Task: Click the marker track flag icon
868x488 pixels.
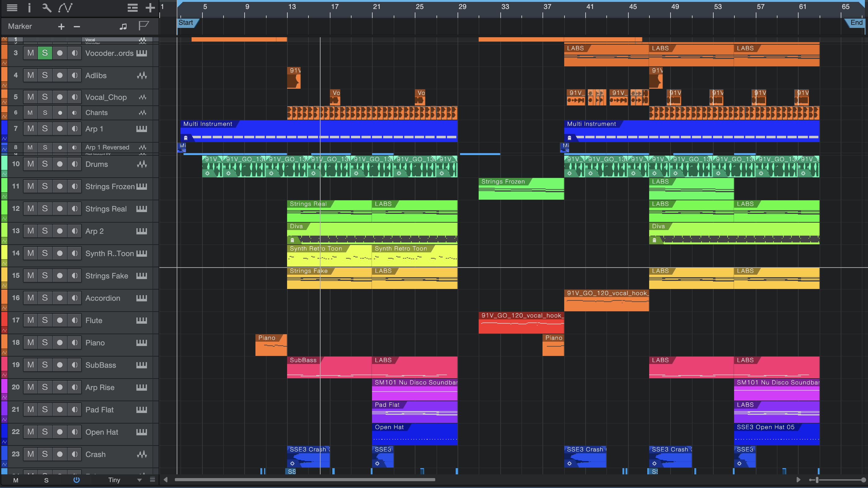Action: click(x=144, y=26)
